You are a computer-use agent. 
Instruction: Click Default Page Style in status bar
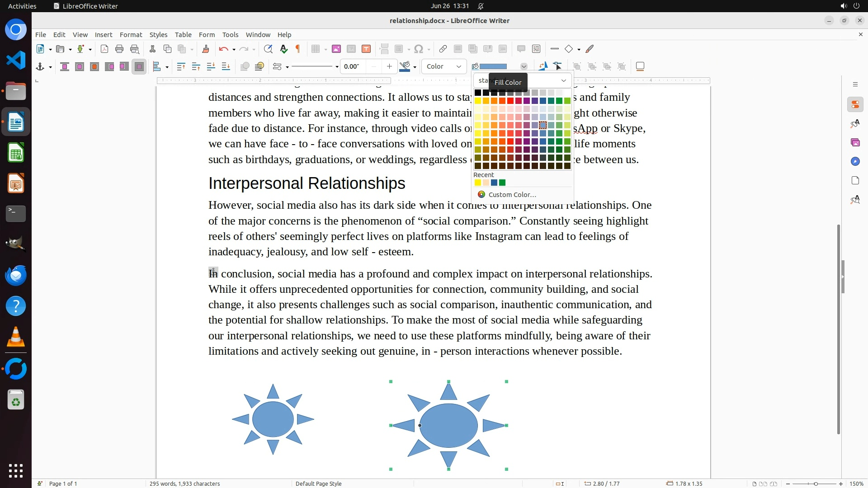pyautogui.click(x=318, y=483)
